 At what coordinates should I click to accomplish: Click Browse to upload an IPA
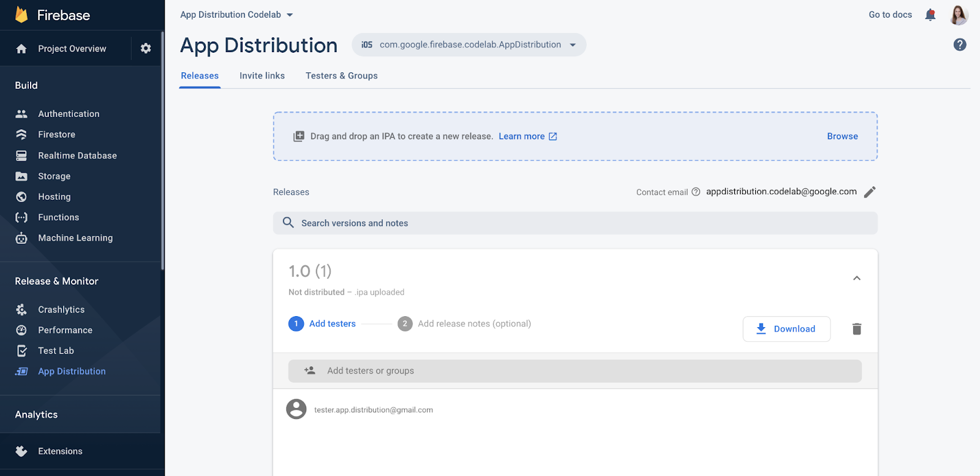(x=842, y=136)
